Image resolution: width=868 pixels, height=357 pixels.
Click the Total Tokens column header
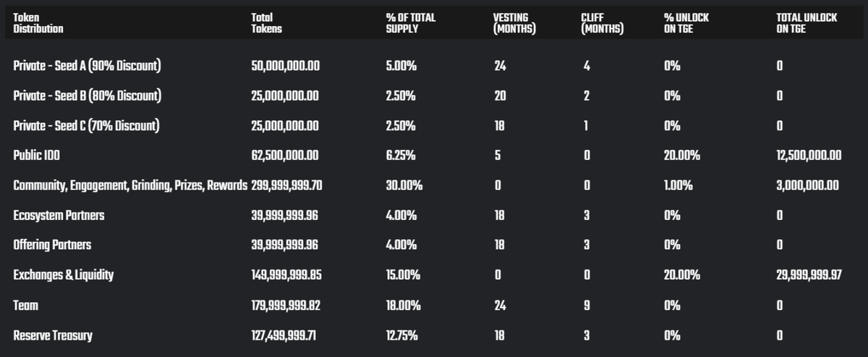(266, 24)
